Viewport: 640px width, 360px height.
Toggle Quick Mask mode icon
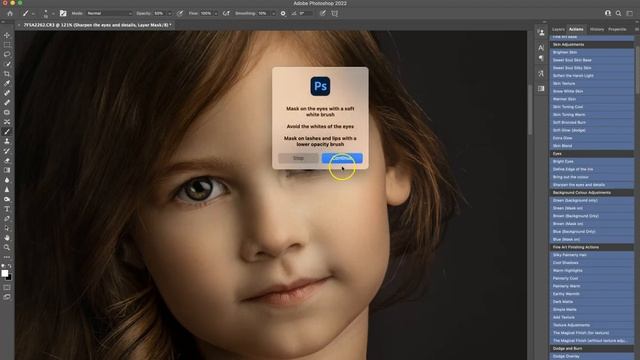coord(7,287)
